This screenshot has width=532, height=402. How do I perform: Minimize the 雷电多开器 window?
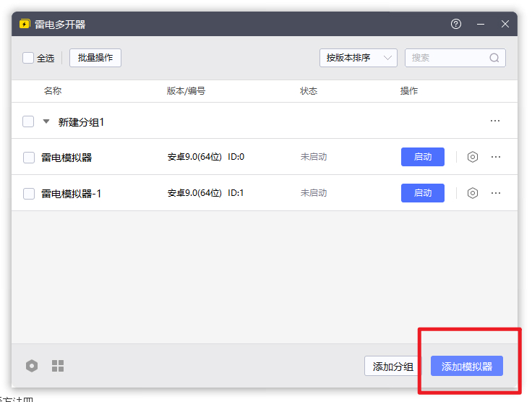tap(481, 24)
